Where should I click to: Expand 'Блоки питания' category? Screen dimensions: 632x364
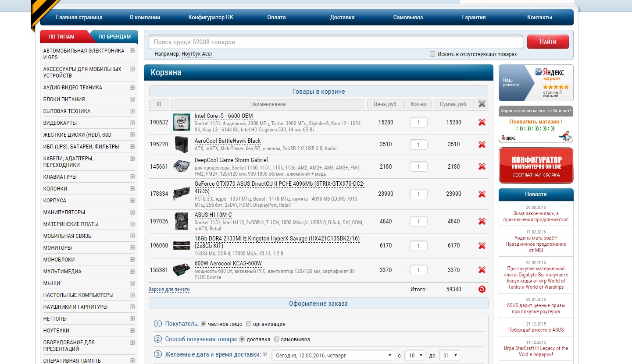pyautogui.click(x=132, y=99)
